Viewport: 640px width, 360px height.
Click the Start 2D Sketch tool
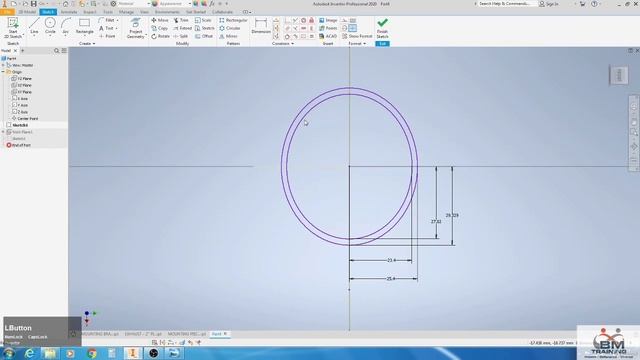pyautogui.click(x=13, y=28)
